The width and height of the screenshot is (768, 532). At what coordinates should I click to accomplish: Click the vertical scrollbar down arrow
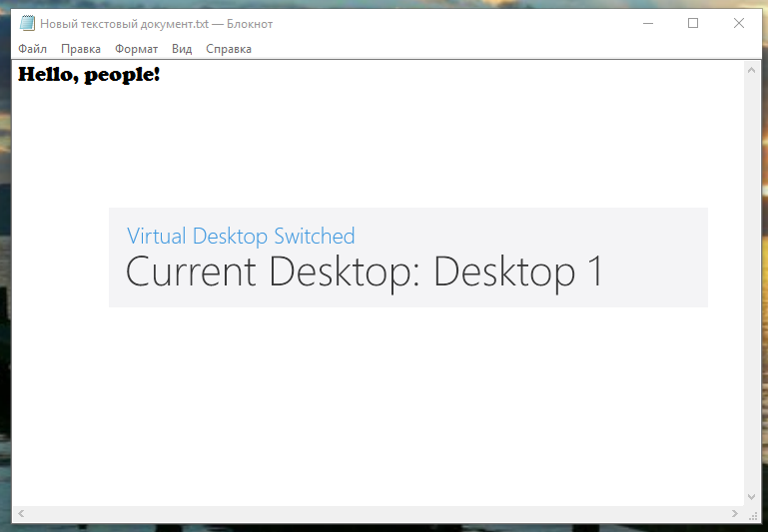pyautogui.click(x=751, y=497)
